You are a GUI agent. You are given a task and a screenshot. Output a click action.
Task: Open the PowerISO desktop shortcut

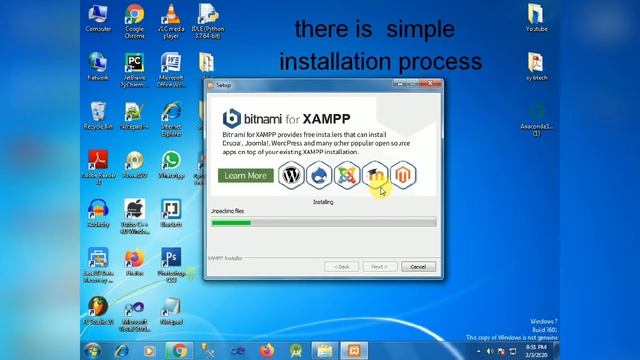134,164
